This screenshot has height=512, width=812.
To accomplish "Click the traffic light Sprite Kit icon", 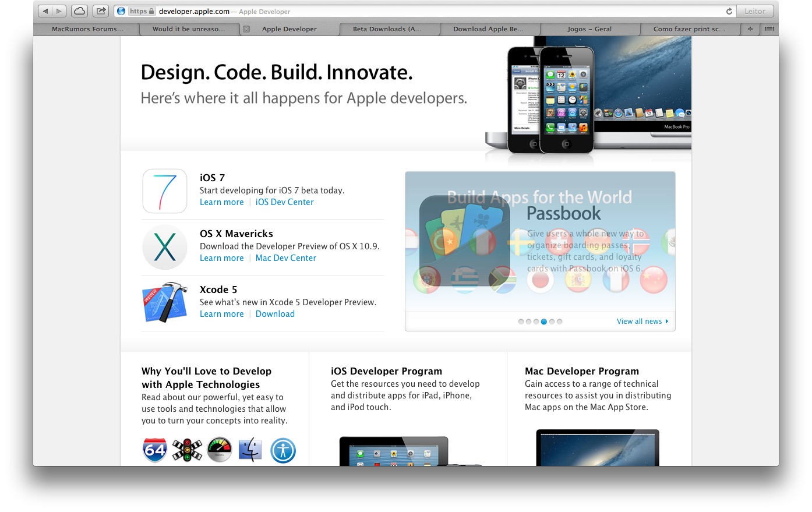I will (x=187, y=450).
